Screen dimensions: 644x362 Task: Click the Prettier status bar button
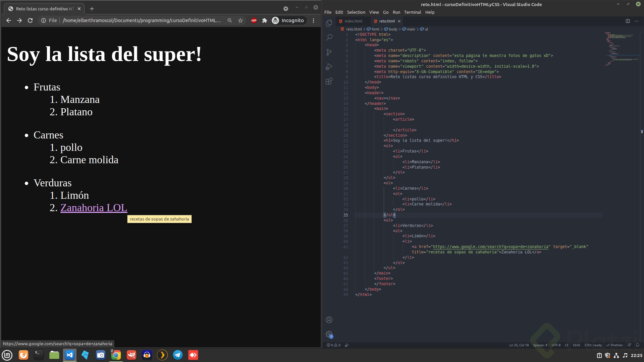(614, 345)
